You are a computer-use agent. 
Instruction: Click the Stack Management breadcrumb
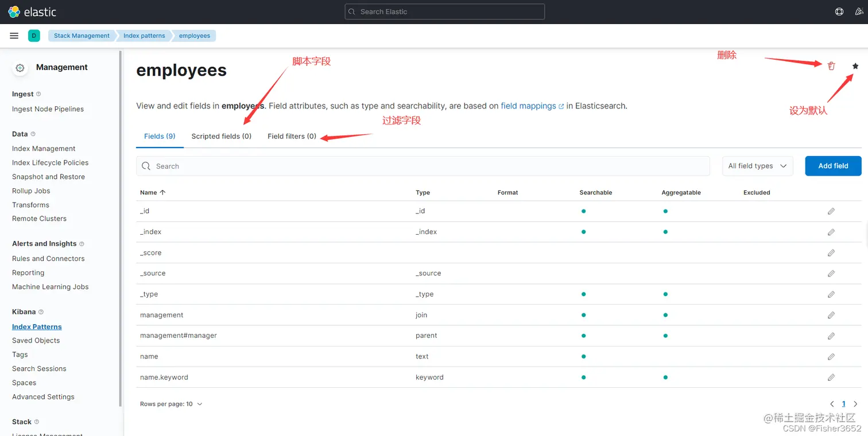click(x=82, y=36)
